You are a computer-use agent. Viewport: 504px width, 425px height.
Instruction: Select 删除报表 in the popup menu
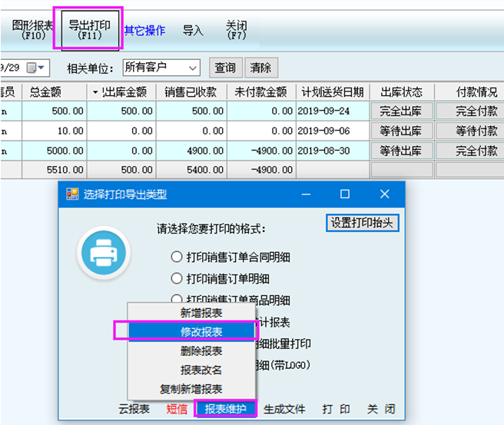[201, 350]
